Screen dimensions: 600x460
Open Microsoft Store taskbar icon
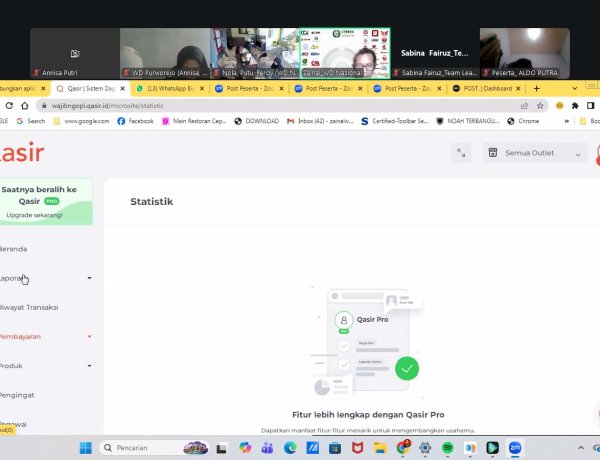(x=335, y=448)
